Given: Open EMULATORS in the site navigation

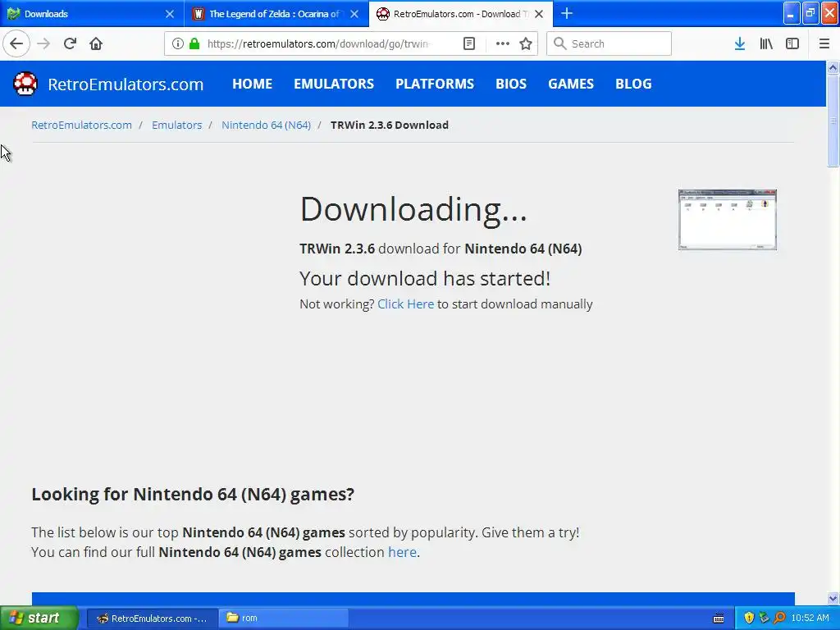Looking at the screenshot, I should [334, 84].
